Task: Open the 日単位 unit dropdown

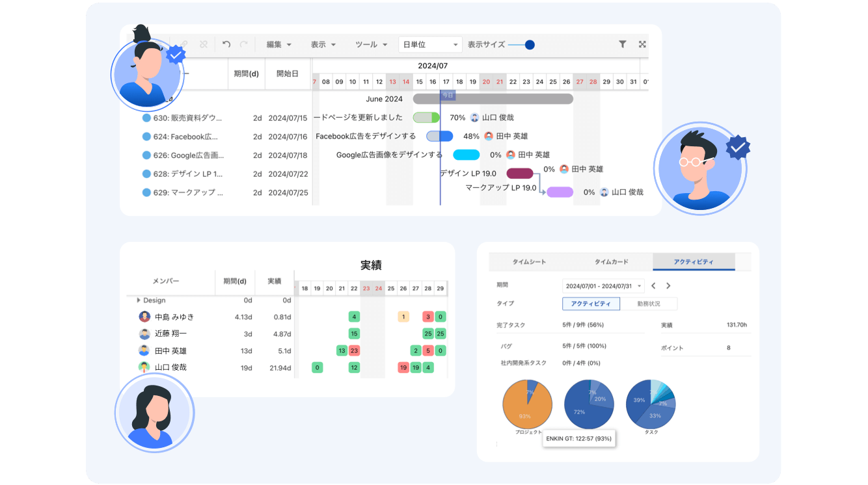Action: tap(430, 45)
